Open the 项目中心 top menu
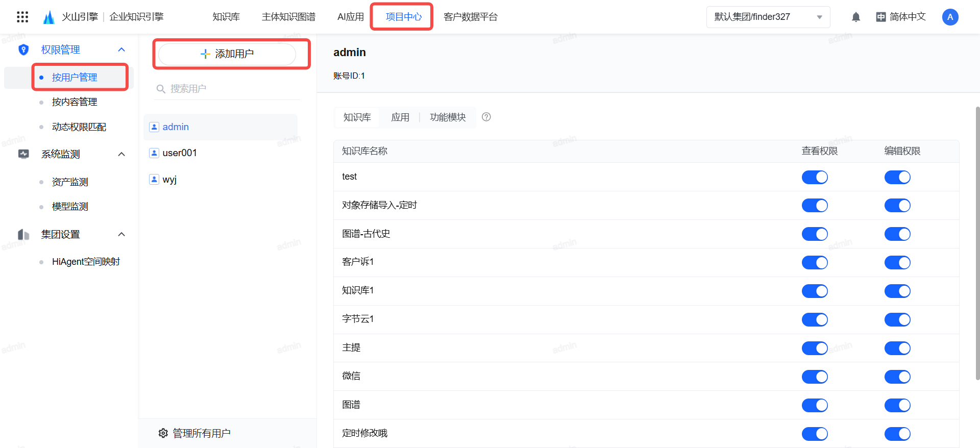 403,17
